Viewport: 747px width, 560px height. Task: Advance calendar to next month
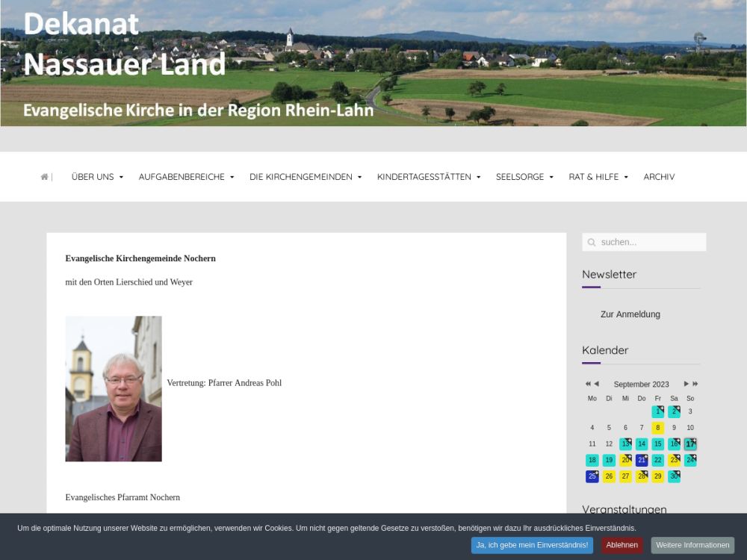(686, 384)
